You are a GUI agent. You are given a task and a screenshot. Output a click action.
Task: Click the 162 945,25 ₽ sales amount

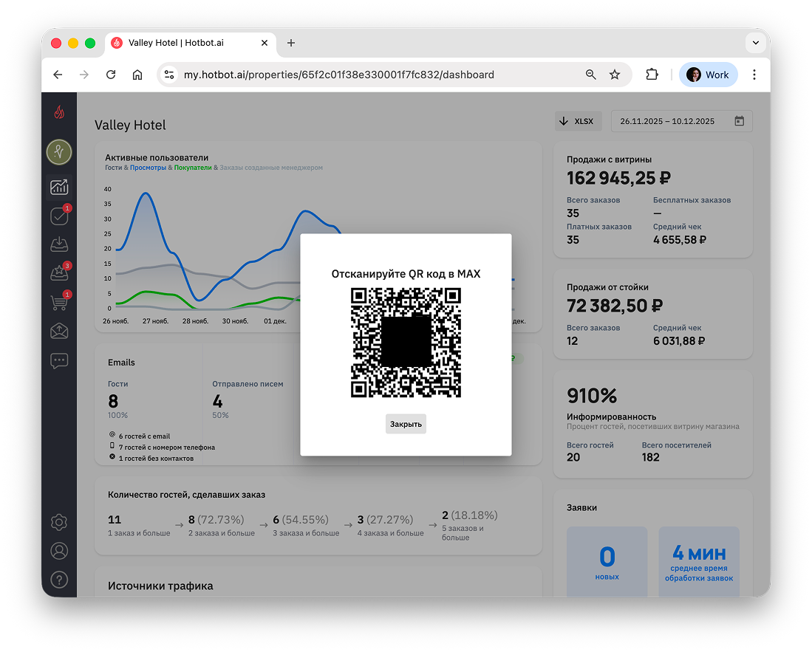(619, 178)
